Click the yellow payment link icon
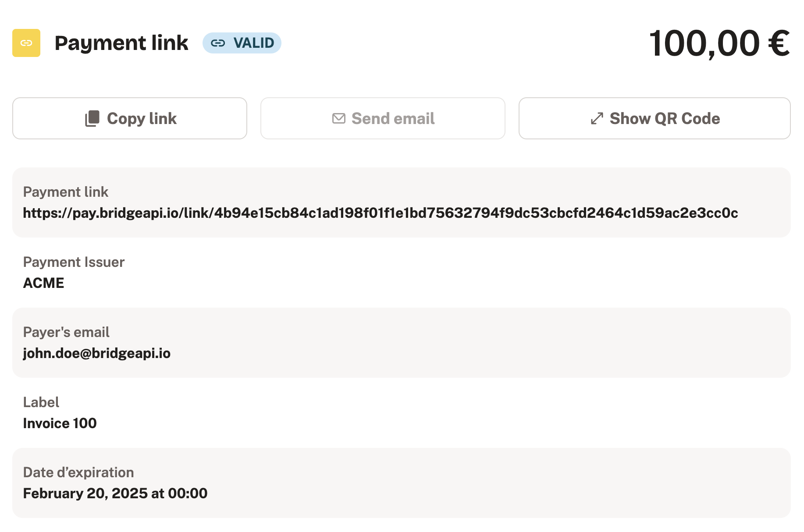 (x=26, y=43)
